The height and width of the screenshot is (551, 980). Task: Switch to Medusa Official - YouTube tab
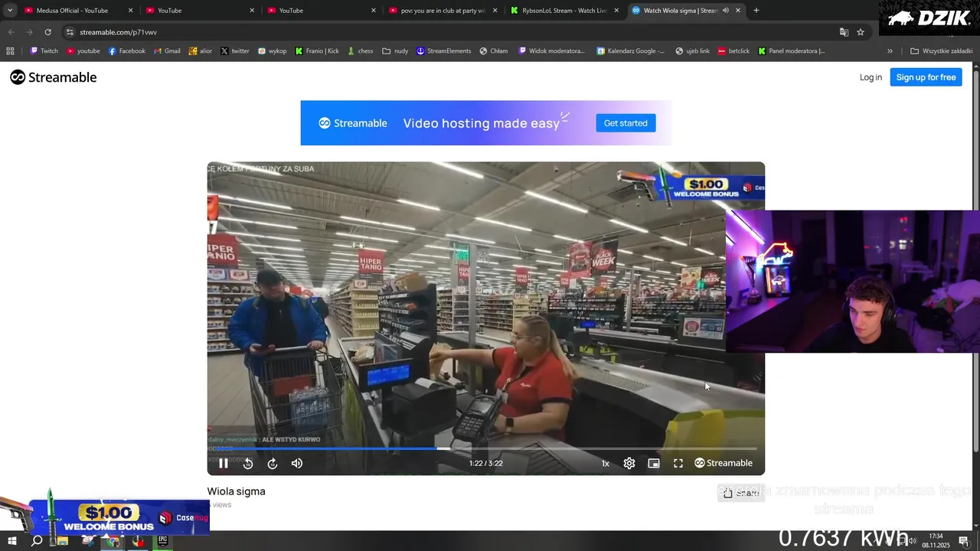click(x=73, y=11)
